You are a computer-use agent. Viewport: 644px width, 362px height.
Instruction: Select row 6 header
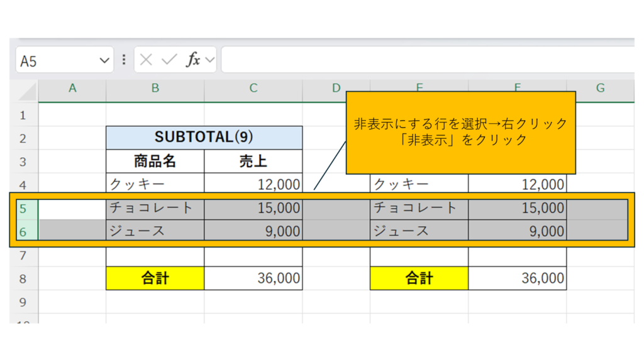(23, 231)
